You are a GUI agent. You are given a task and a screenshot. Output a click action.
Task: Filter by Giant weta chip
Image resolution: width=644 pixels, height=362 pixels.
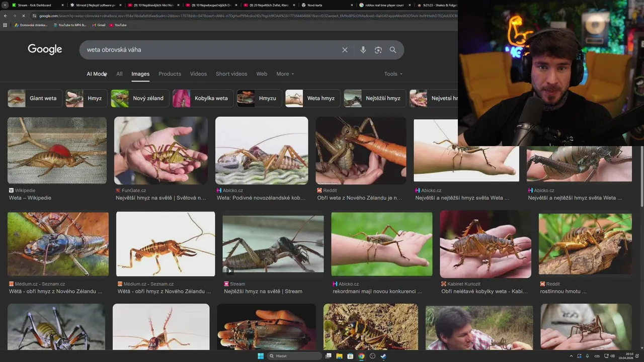point(35,98)
